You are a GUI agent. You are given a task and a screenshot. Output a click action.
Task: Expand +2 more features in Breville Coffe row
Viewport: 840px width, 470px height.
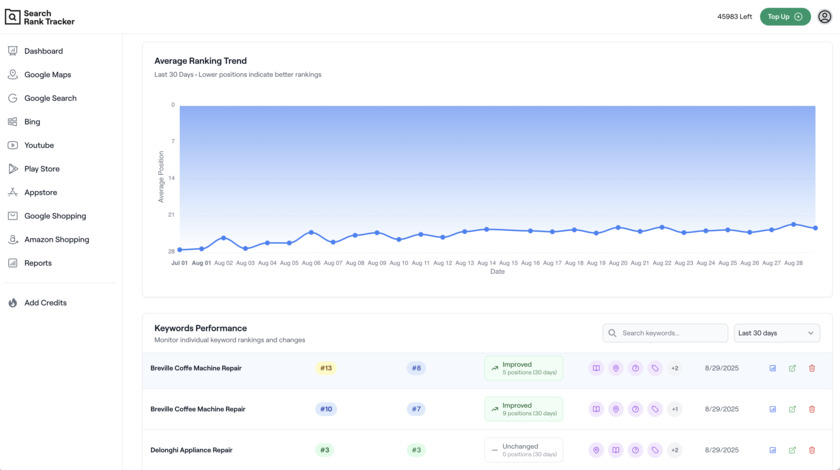coord(675,368)
